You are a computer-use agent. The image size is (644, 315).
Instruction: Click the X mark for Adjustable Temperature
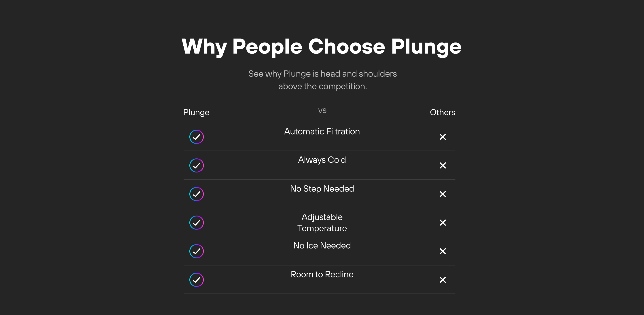pos(443,222)
